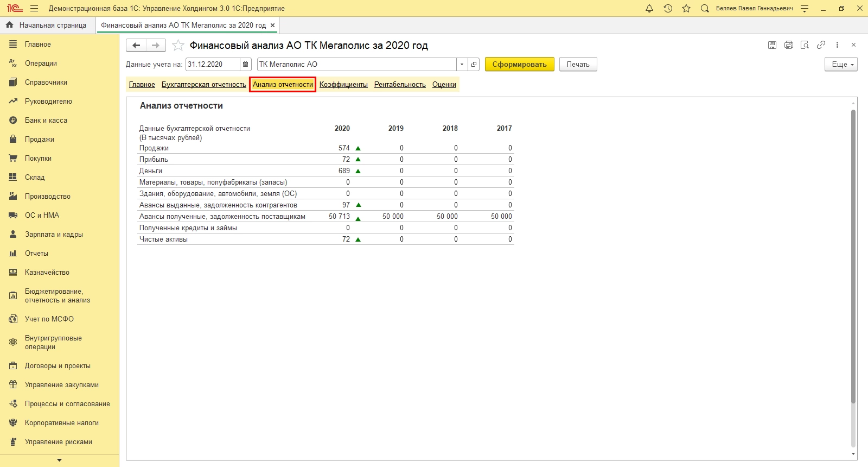Click the search magnifier icon
This screenshot has width=868, height=467.
[x=705, y=8]
